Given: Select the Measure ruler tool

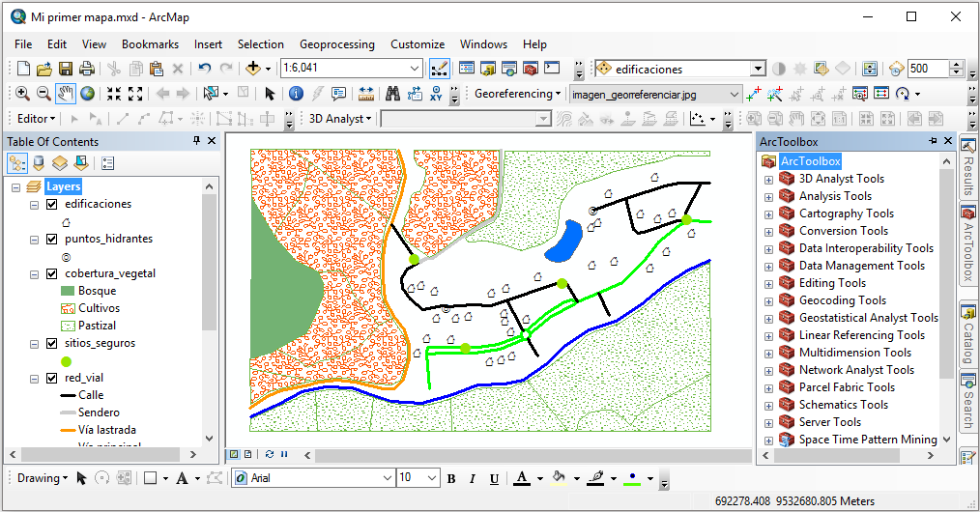Looking at the screenshot, I should click(x=366, y=94).
